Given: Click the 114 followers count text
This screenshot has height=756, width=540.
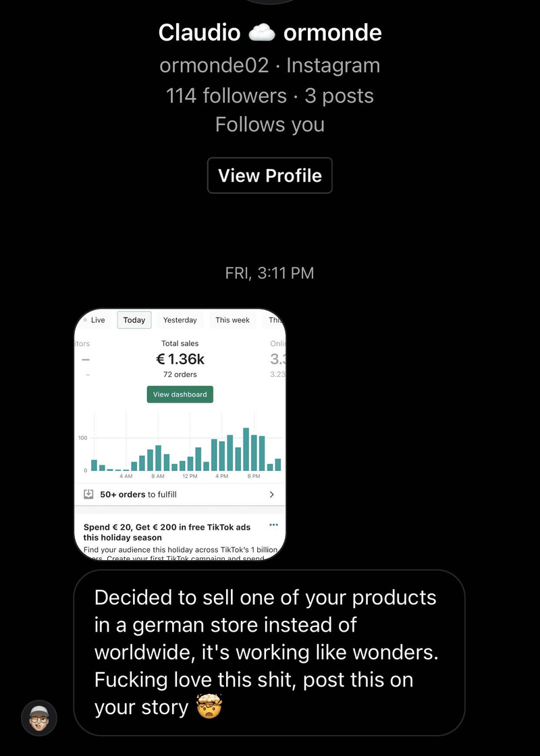Looking at the screenshot, I should tap(225, 95).
